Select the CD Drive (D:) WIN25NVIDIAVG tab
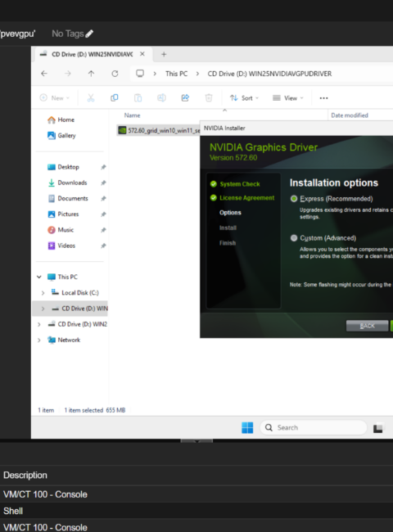Image resolution: width=393 pixels, height=532 pixels. [x=92, y=54]
